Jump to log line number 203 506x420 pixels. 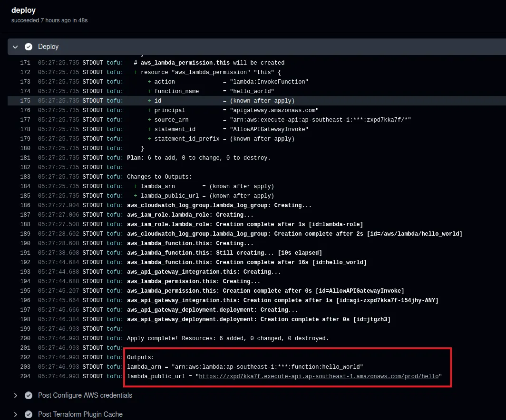click(25, 367)
